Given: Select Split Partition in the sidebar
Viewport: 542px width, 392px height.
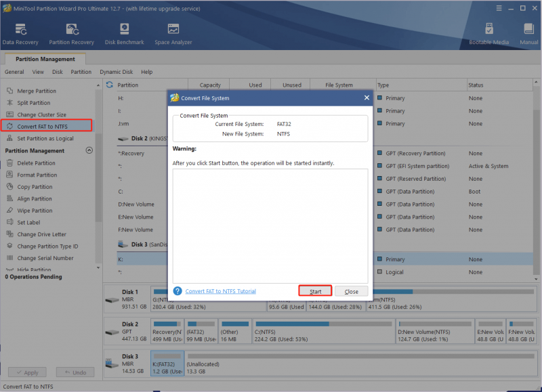Looking at the screenshot, I should (x=33, y=103).
